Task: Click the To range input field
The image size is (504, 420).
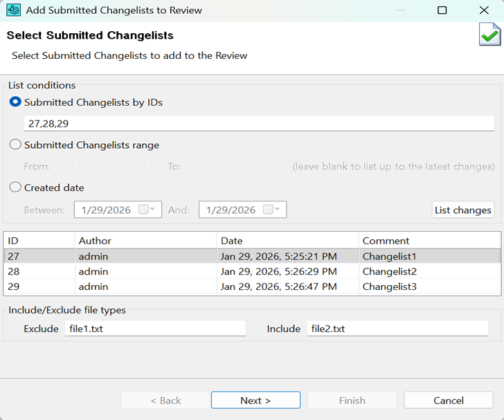Action: [236, 166]
